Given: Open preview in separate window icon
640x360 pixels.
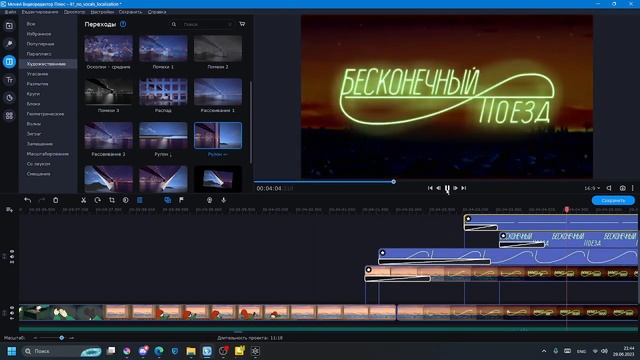Looking at the screenshot, I should click(x=609, y=188).
